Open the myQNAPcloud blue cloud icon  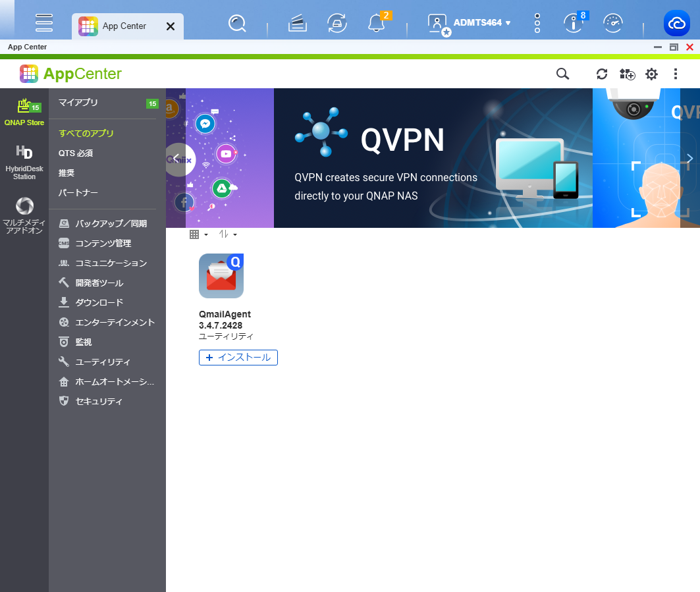677,23
